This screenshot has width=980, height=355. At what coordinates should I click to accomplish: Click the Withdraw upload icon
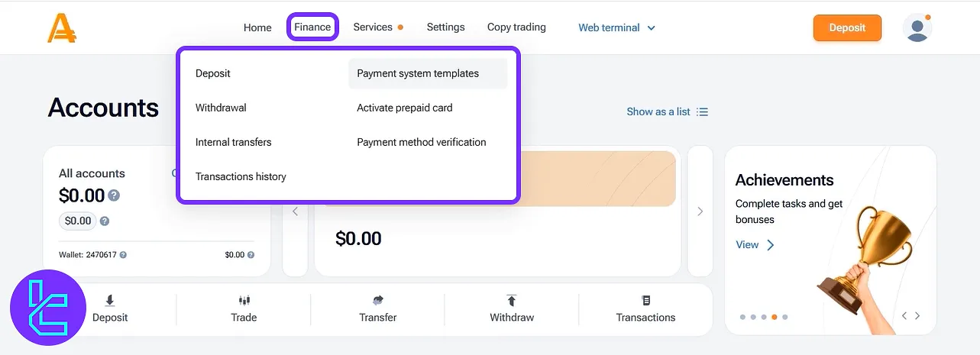pyautogui.click(x=512, y=301)
